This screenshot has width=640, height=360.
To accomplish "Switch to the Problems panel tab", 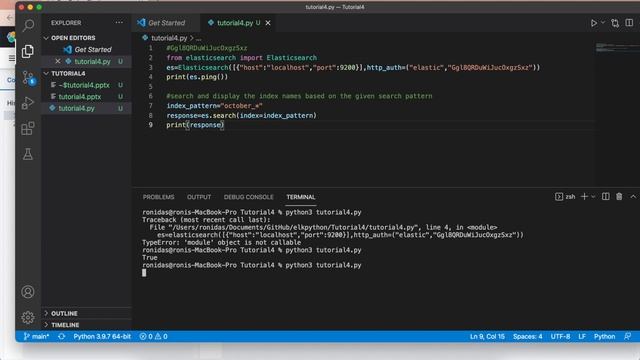I will 158,197.
